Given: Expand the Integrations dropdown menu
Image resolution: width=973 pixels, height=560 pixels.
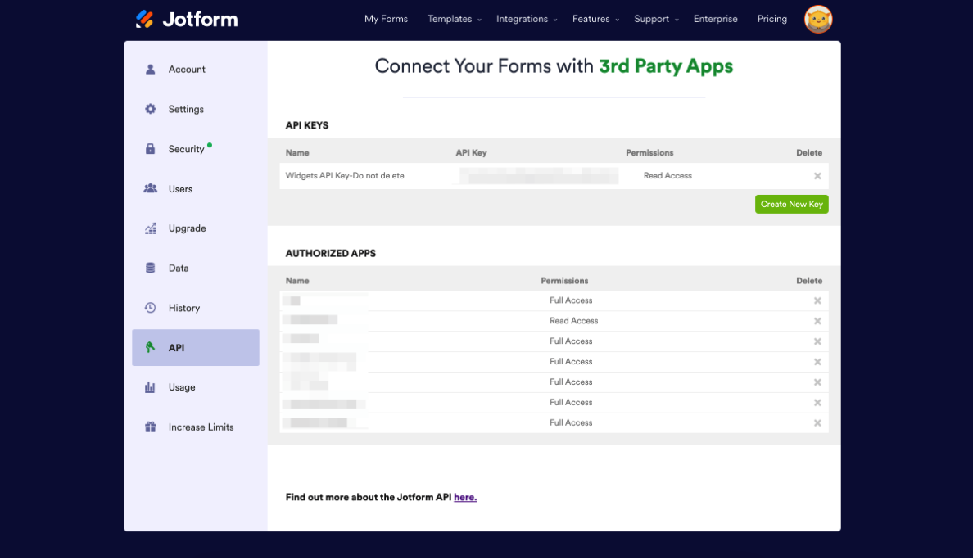Looking at the screenshot, I should coord(526,19).
